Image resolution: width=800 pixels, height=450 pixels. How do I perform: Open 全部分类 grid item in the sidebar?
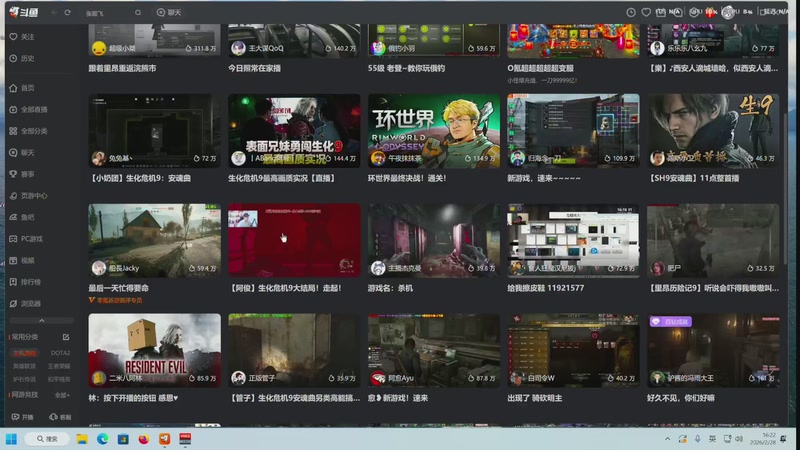point(29,131)
